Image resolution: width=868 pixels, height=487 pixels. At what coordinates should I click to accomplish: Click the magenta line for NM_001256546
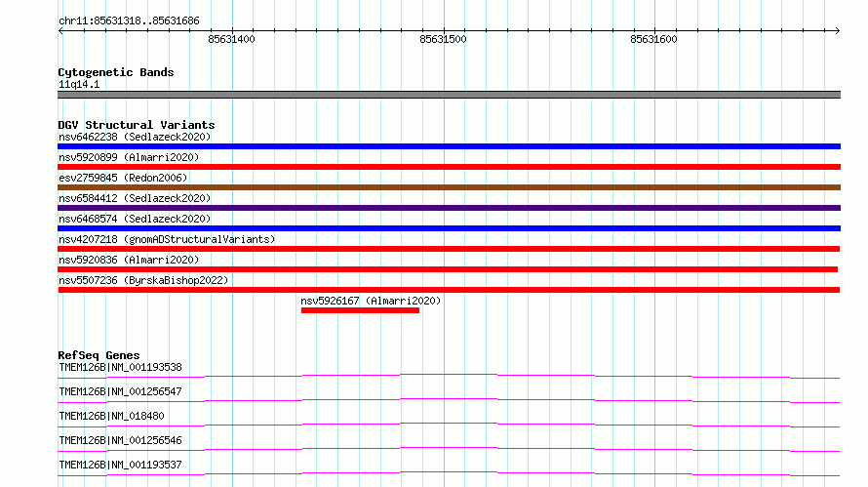click(449, 449)
